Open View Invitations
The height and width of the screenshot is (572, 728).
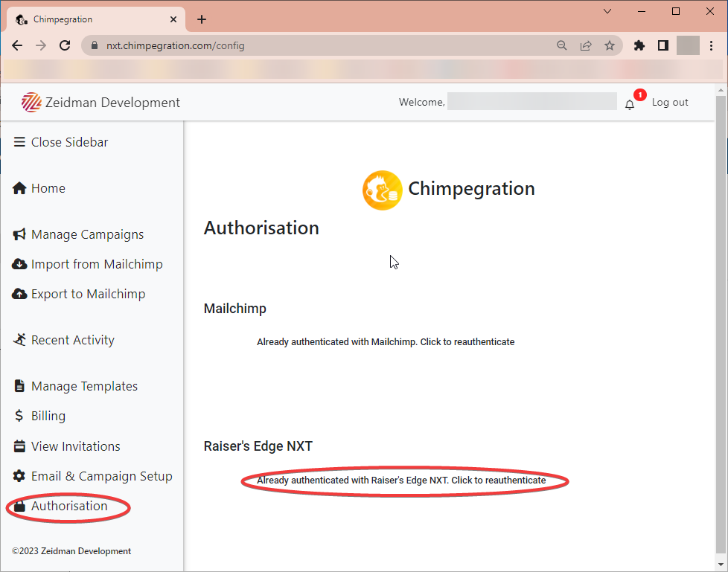tap(76, 446)
